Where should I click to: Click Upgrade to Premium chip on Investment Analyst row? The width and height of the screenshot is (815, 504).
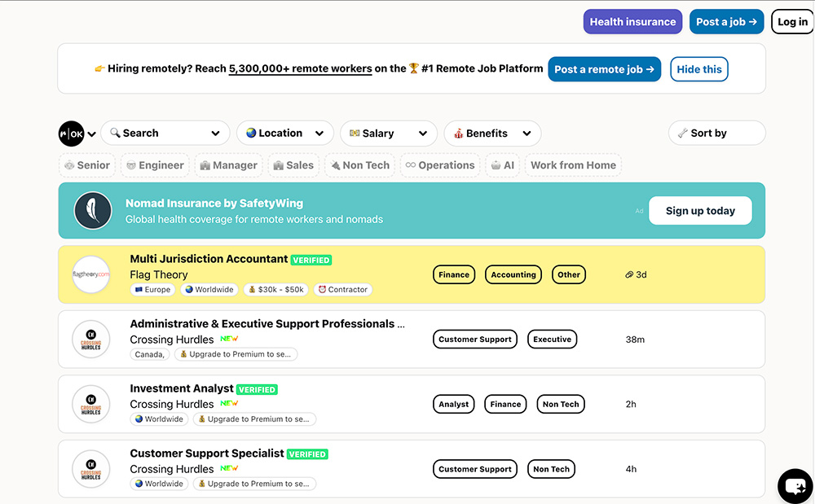[254, 419]
